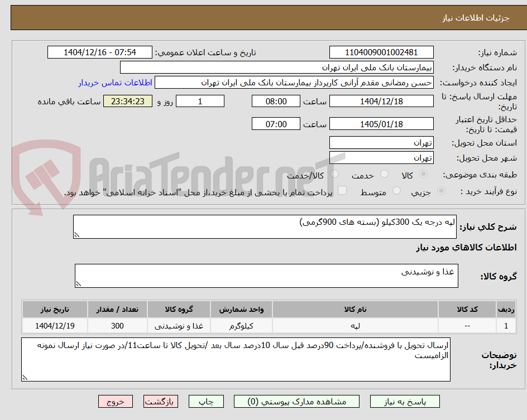Click the delivery city field شهر محل تحویل

tap(381, 158)
